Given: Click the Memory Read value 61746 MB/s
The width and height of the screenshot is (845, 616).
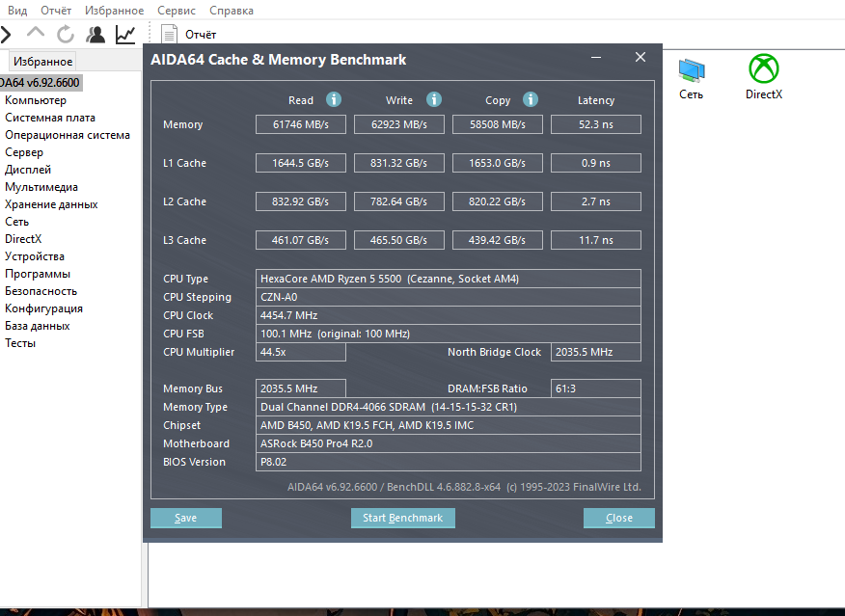Looking at the screenshot, I should [x=301, y=124].
